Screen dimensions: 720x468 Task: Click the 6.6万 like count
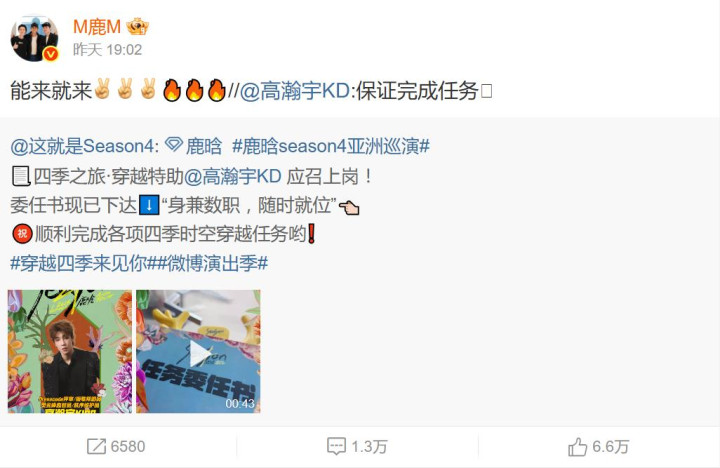click(610, 446)
